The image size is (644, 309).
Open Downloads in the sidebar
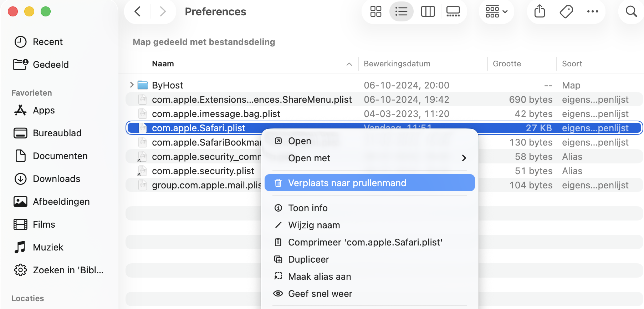[x=47, y=179]
